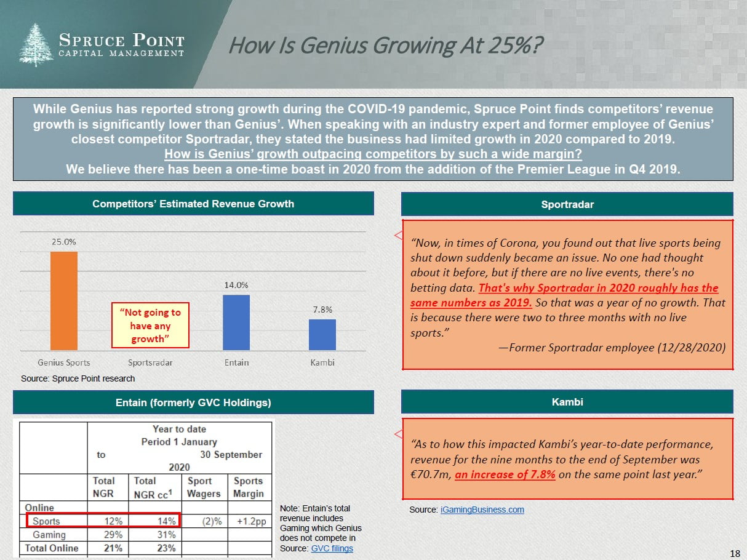Click the page number 18

pyautogui.click(x=734, y=552)
